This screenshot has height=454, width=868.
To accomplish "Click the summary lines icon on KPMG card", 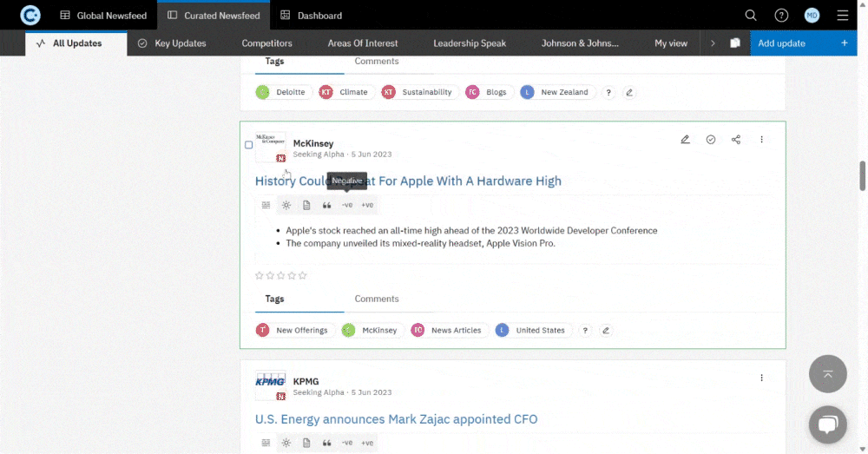I will point(266,443).
